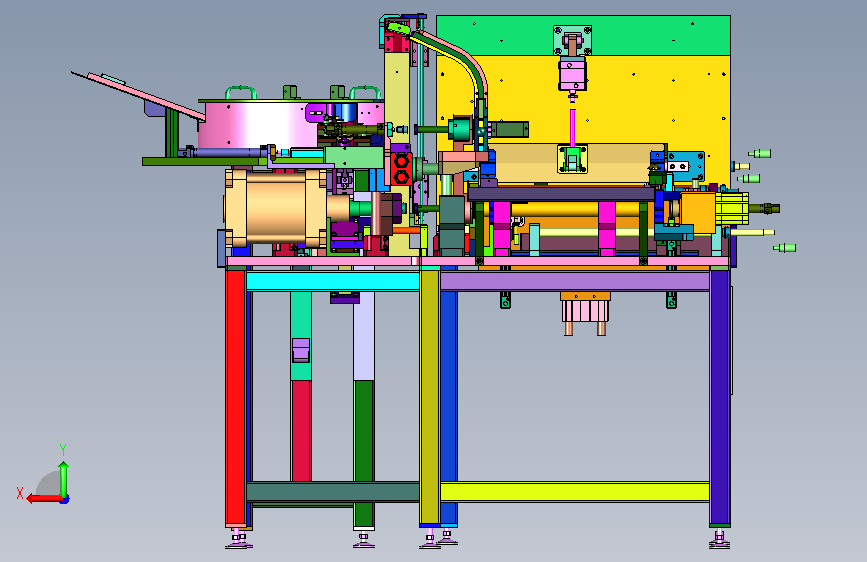
Task: Select the olive center frame leg
Action: click(x=430, y=397)
